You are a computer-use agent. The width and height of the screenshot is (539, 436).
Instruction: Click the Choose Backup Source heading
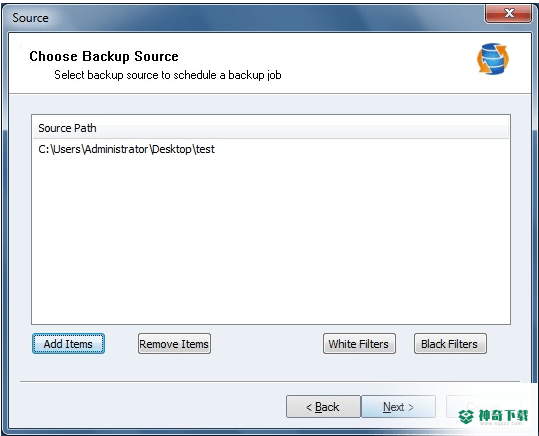(104, 56)
